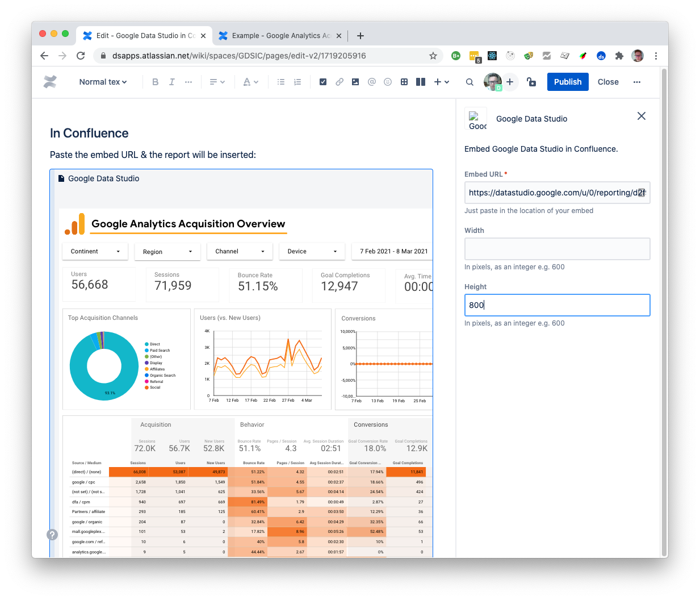
Task: Open the find magnifier icon
Action: 470,82
